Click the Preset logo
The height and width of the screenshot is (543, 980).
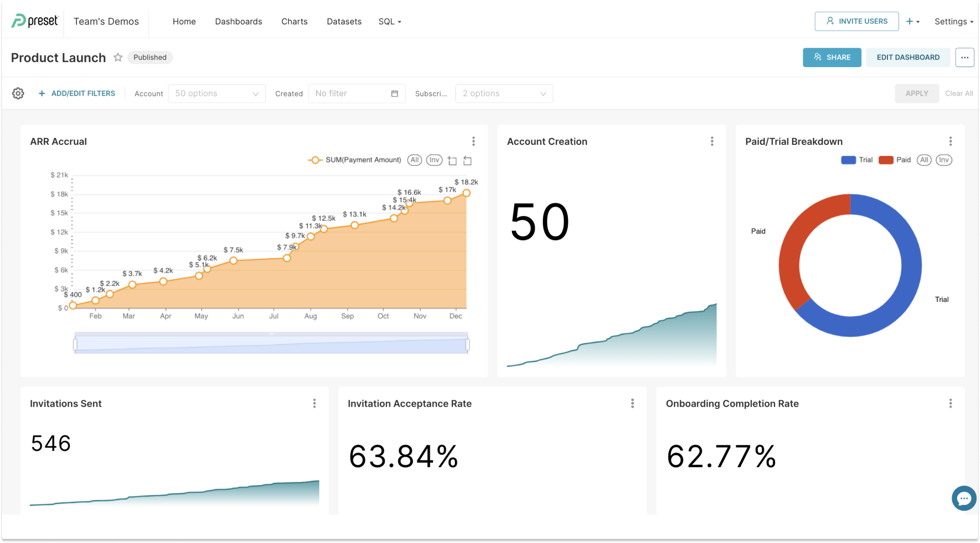(x=34, y=21)
